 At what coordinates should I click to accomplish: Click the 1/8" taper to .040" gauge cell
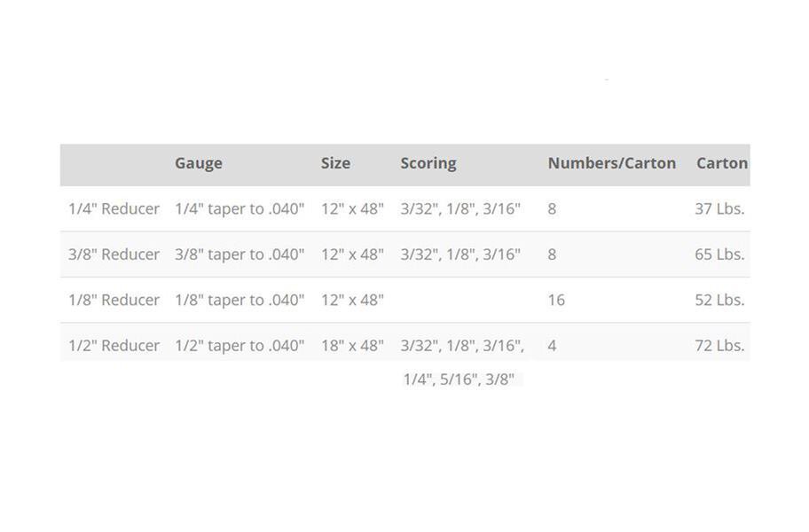tap(240, 300)
